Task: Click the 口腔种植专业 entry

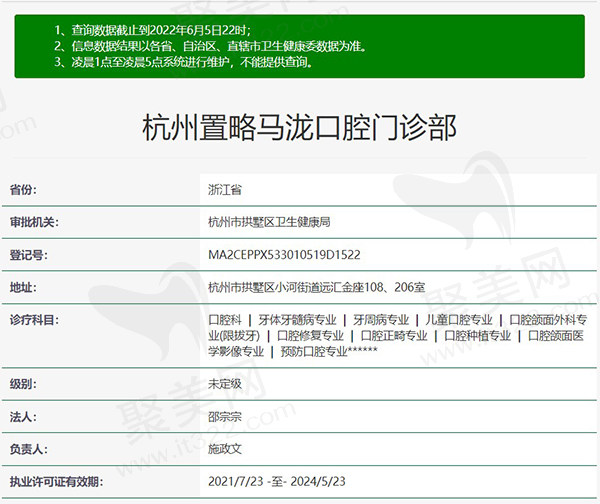Action: pos(477,336)
